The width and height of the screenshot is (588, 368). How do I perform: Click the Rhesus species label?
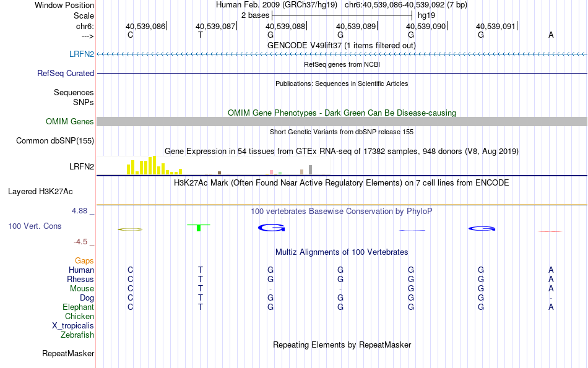[80, 279]
